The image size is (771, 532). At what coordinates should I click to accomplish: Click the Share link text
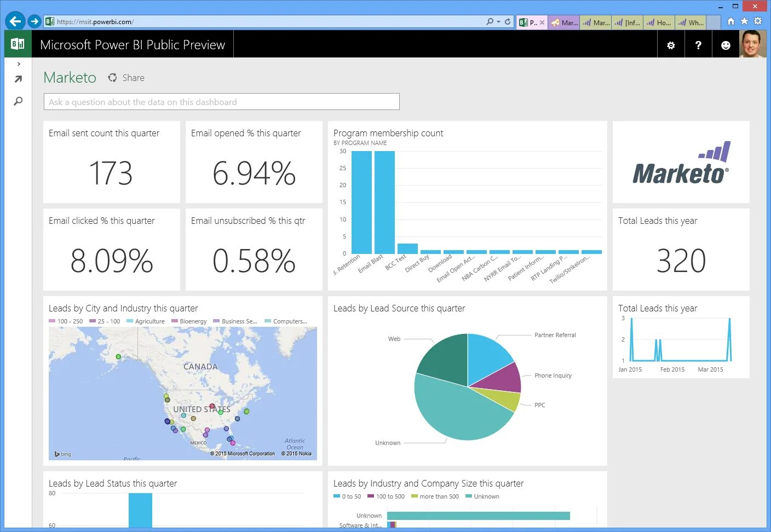pos(134,78)
